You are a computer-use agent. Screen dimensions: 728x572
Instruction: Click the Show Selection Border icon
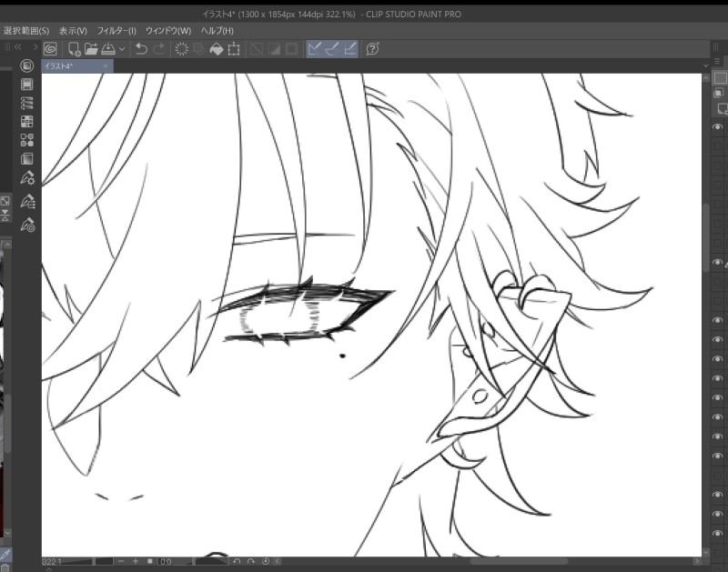point(291,49)
